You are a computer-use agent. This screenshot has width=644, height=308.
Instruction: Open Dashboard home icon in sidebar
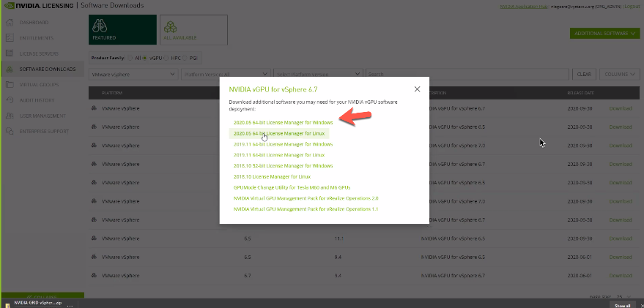[10, 23]
